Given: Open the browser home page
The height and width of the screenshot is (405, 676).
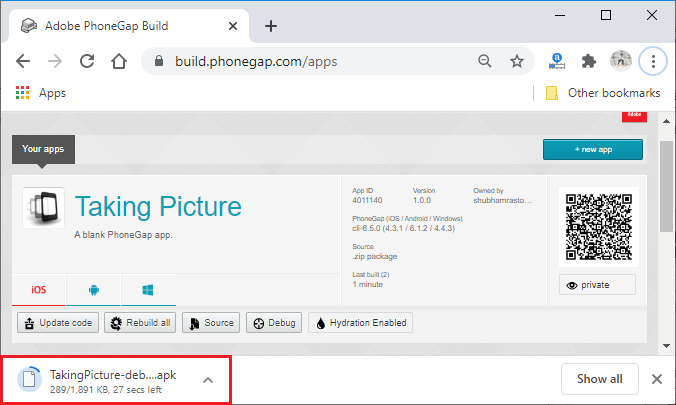Looking at the screenshot, I should pyautogui.click(x=119, y=61).
